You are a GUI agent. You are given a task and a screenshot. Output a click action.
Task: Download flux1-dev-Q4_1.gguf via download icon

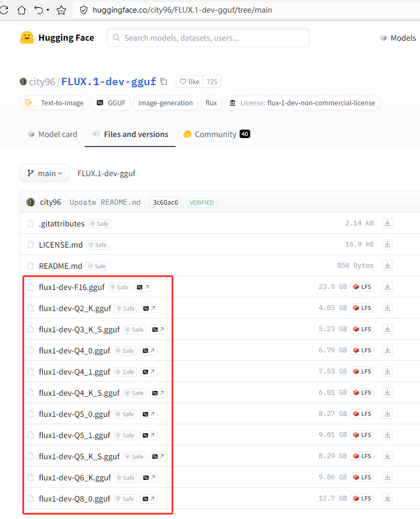pyautogui.click(x=388, y=371)
